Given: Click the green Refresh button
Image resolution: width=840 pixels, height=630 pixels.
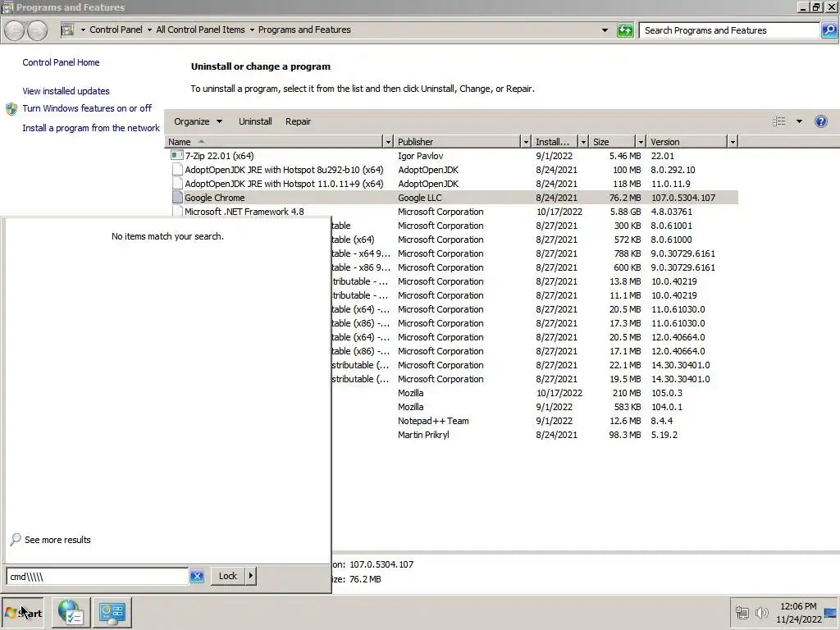Looking at the screenshot, I should tap(624, 30).
